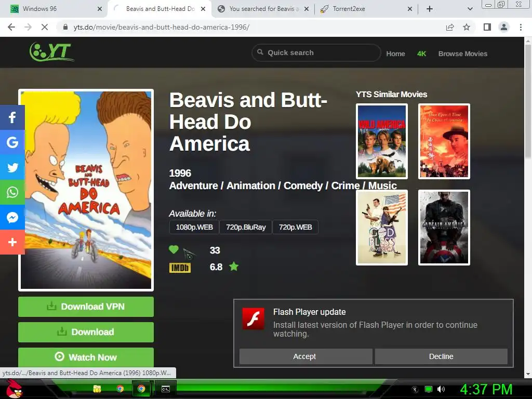Share this page from address bar

point(450,27)
